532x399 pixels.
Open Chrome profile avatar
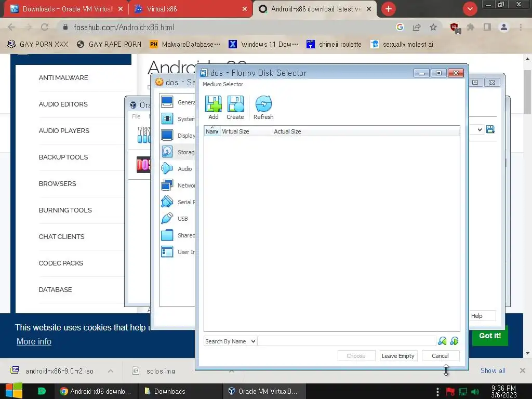pos(504,27)
